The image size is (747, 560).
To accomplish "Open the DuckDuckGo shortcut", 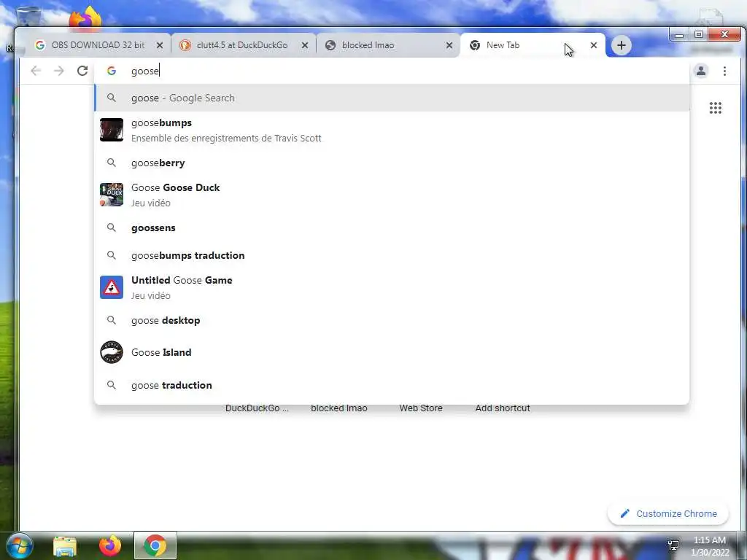I will tap(257, 408).
